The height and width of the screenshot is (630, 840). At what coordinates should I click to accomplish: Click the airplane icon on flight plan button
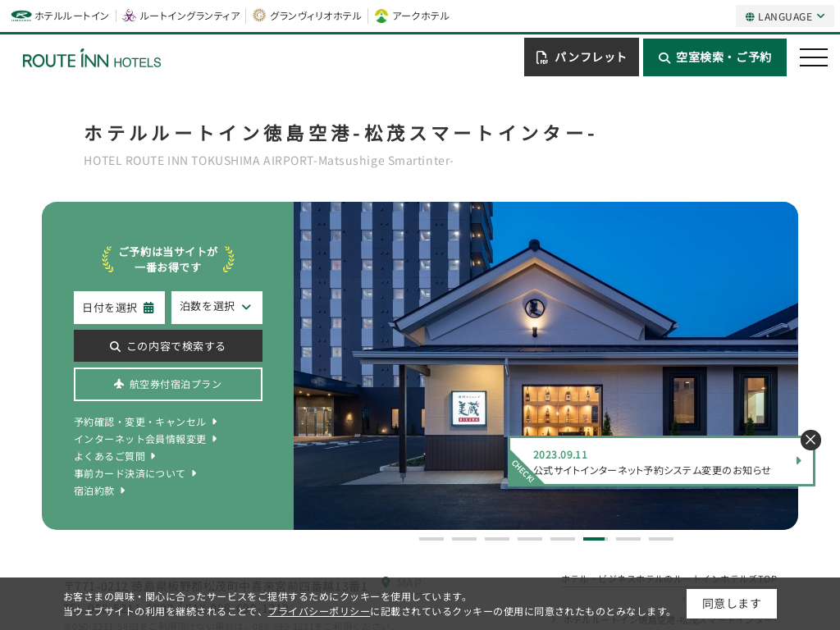(119, 384)
